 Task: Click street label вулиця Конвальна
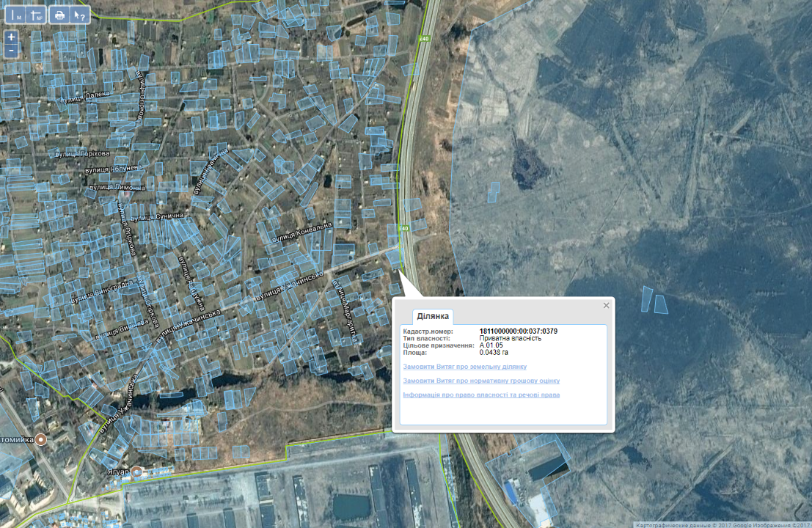tap(302, 232)
